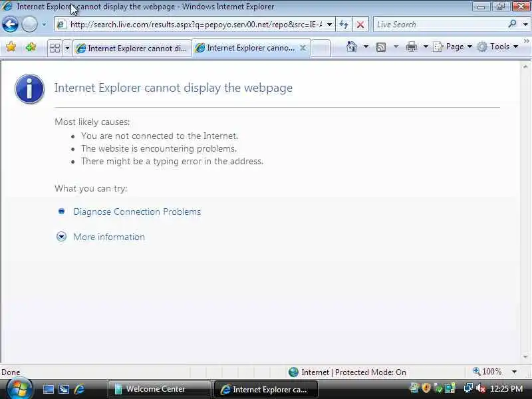Refresh the page with the Refresh icon
Image resolution: width=532 pixels, height=399 pixels.
click(x=344, y=25)
